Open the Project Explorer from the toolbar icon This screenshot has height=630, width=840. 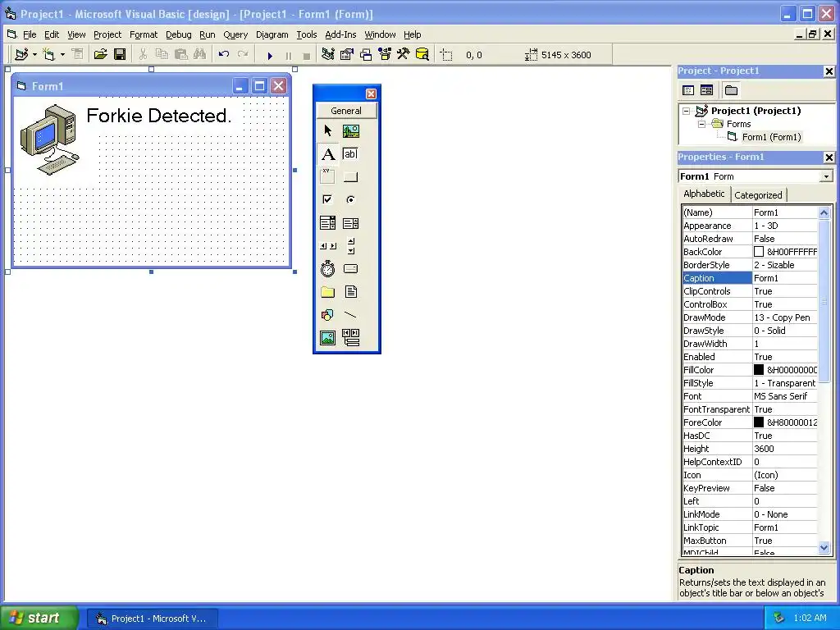tap(328, 54)
